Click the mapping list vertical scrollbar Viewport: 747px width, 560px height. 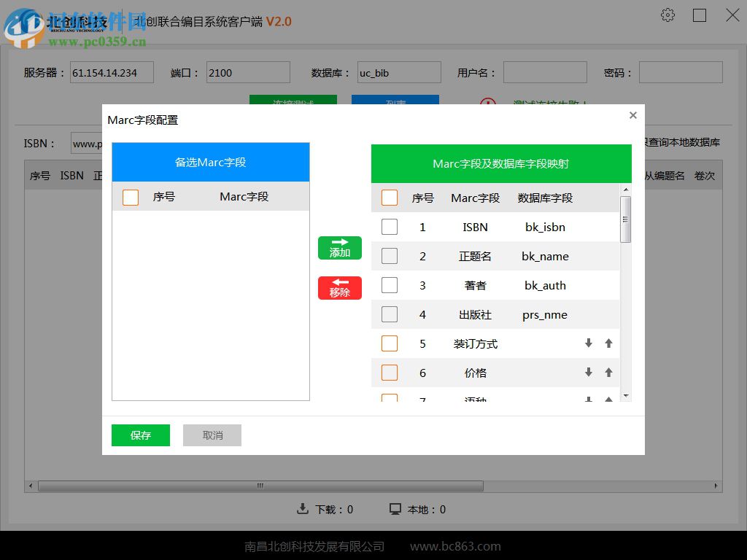point(625,219)
